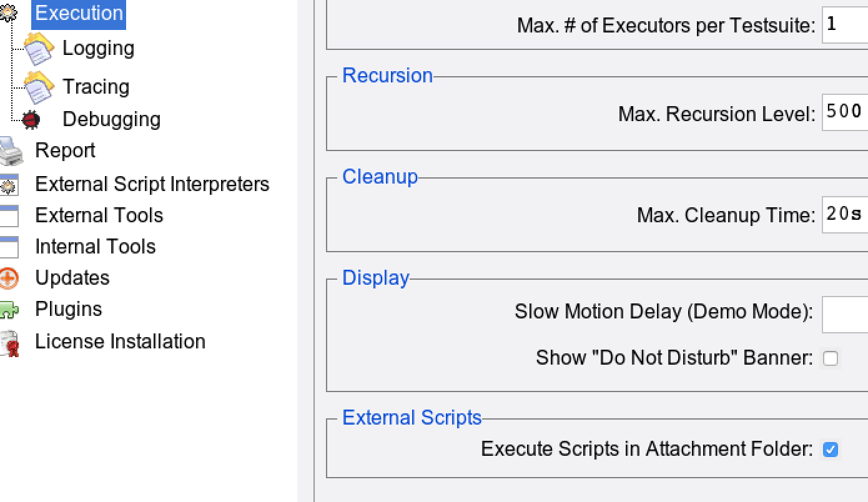The height and width of the screenshot is (502, 868).
Task: Click the Tracing folder icon
Action: (38, 87)
